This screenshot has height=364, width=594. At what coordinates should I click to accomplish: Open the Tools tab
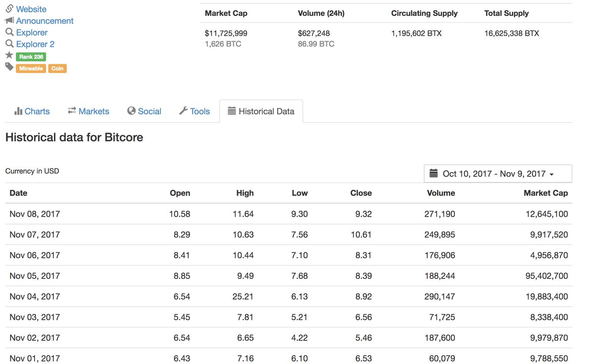coord(195,111)
